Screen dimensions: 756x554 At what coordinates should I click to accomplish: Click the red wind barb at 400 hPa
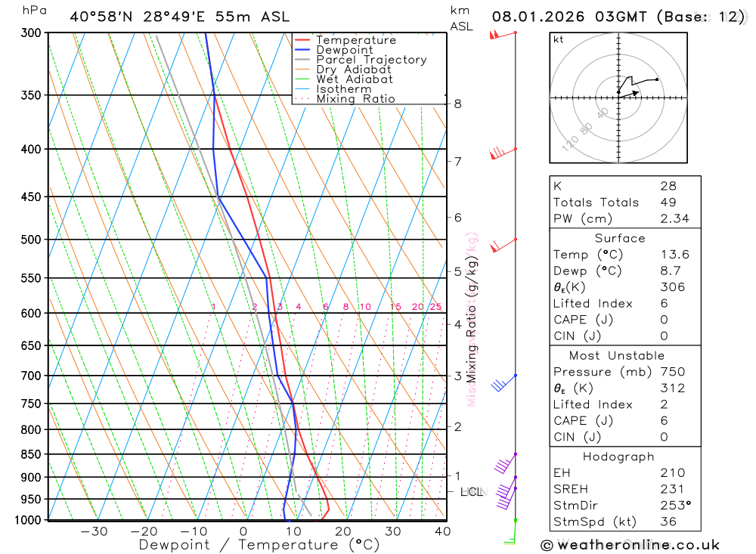click(503, 153)
